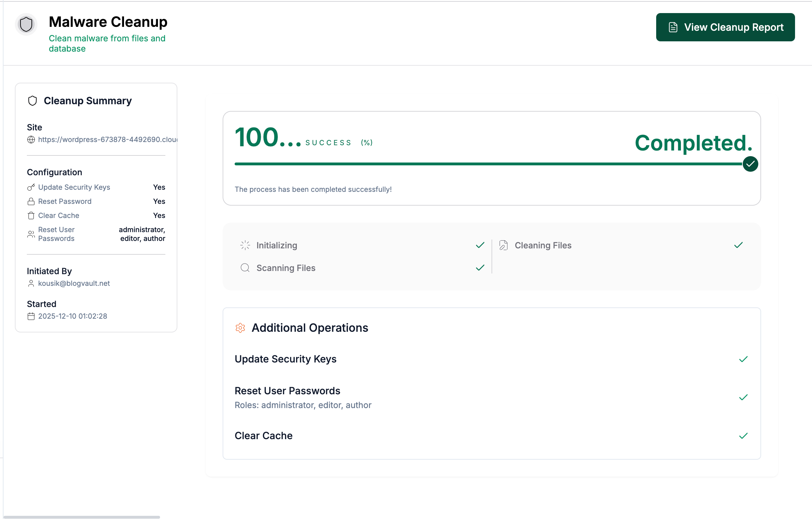Image resolution: width=812 pixels, height=519 pixels.
Task: Click the padlock icon beside Reset Password
Action: [30, 201]
